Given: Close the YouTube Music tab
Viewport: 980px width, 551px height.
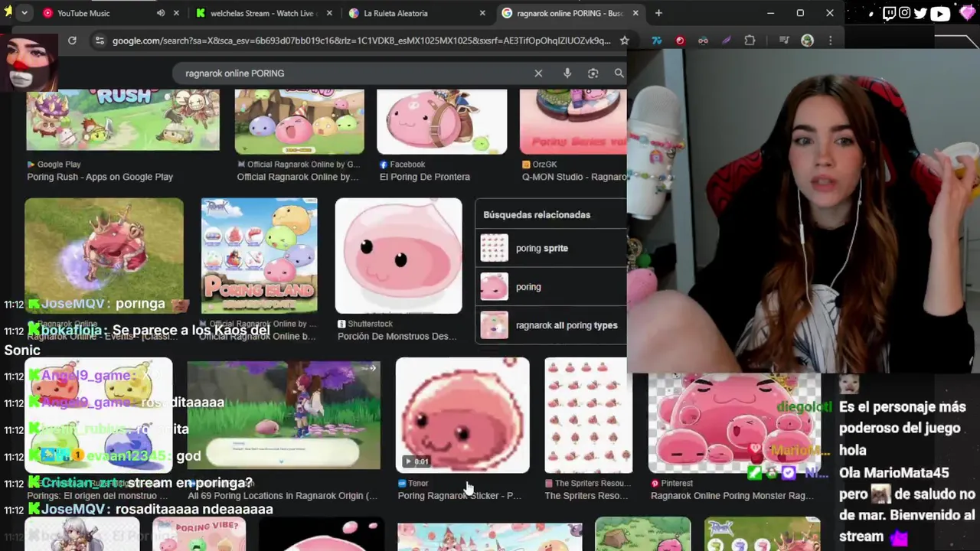Looking at the screenshot, I should click(x=177, y=13).
